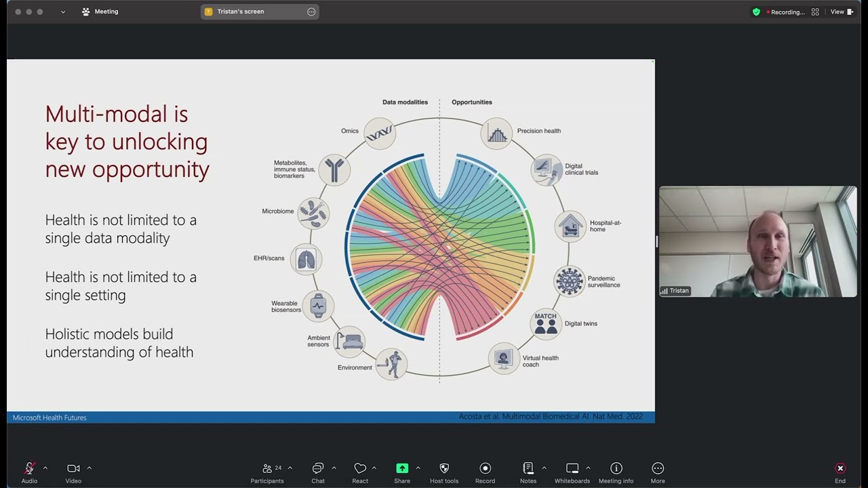Click the Metabolites antibody icon on slide
The height and width of the screenshot is (488, 868).
334,169
